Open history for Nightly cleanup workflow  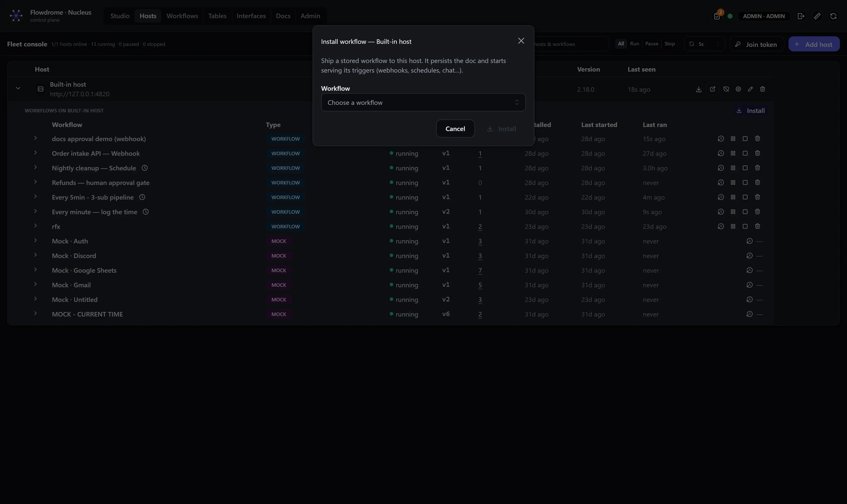721,168
